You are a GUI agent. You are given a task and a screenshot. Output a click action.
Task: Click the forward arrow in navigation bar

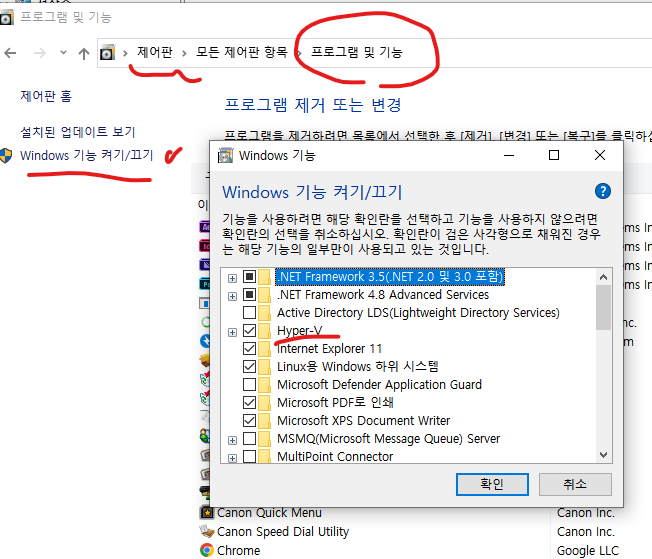40,53
